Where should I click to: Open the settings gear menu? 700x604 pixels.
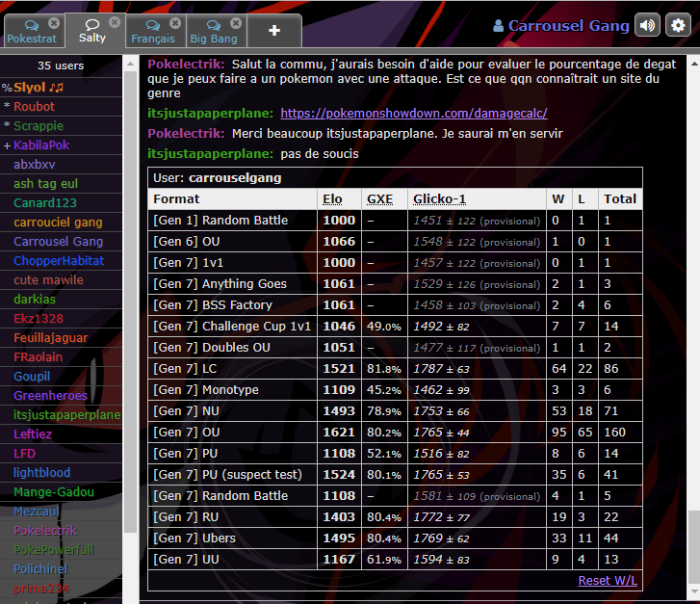pyautogui.click(x=678, y=25)
